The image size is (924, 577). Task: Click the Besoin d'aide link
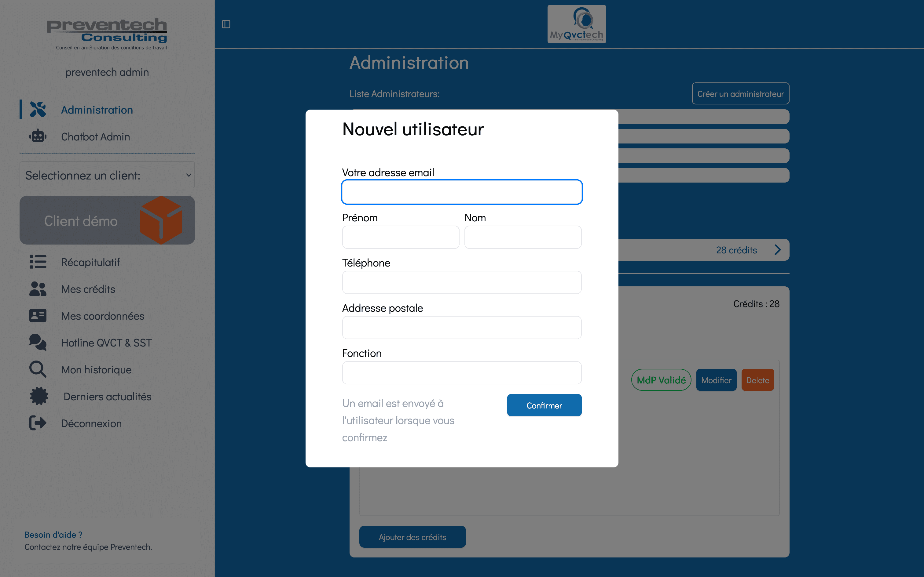pos(53,535)
